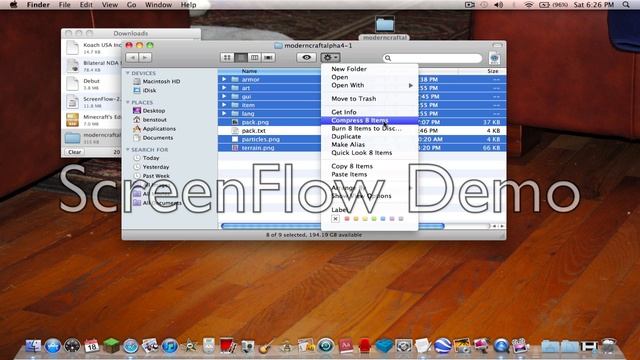
Task: Click the Quick Look eye button
Action: coord(307,58)
